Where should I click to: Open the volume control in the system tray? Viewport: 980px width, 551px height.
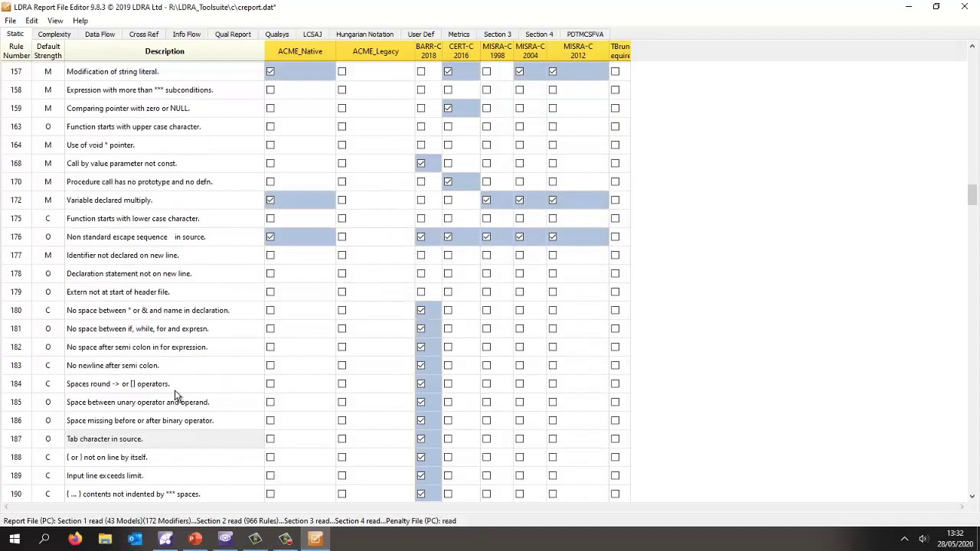point(924,539)
